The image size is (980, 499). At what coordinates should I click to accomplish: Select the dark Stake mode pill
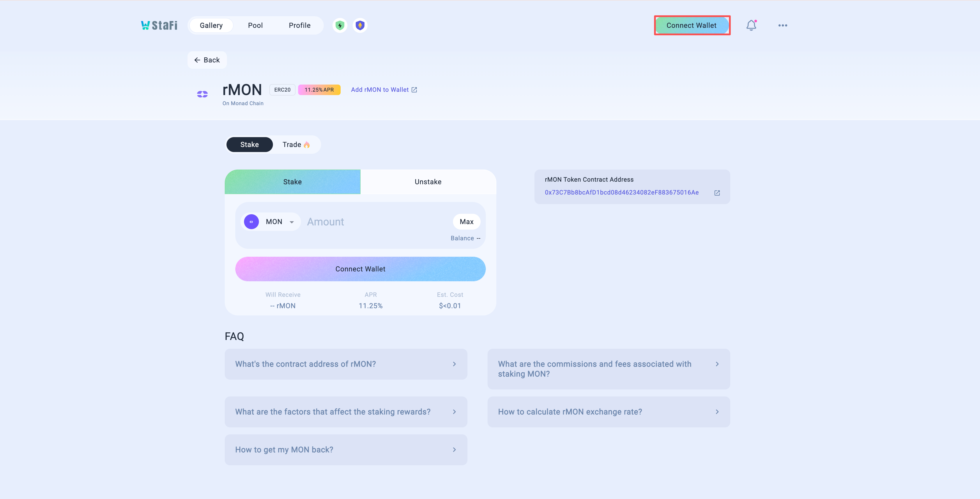pyautogui.click(x=249, y=145)
